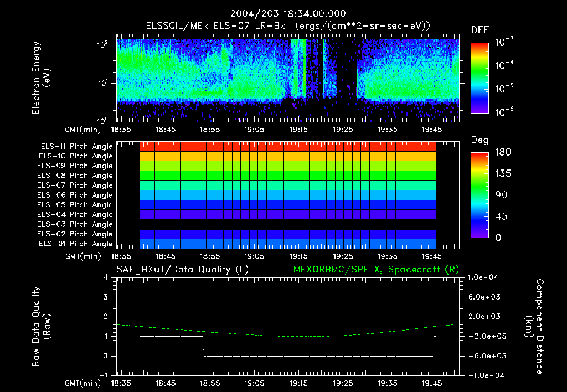The image size is (567, 392).
Task: Click the Component Distance axis label
Action: pyautogui.click(x=534, y=327)
